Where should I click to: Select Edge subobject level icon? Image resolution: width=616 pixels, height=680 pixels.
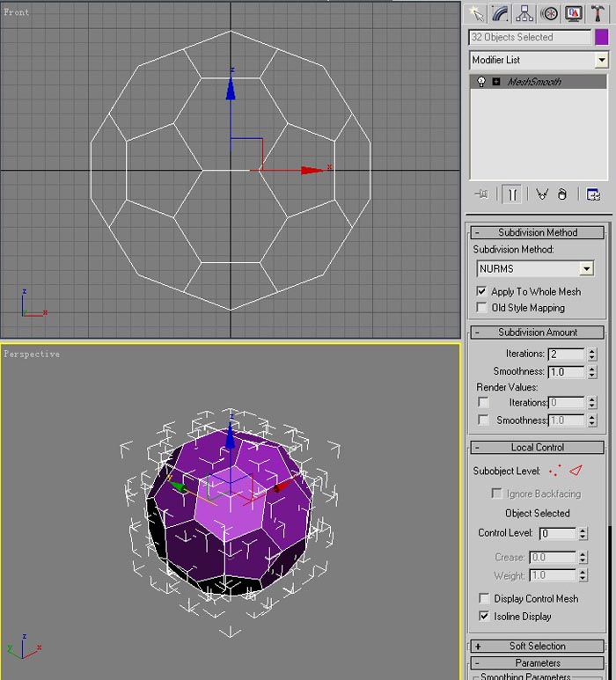[x=576, y=471]
